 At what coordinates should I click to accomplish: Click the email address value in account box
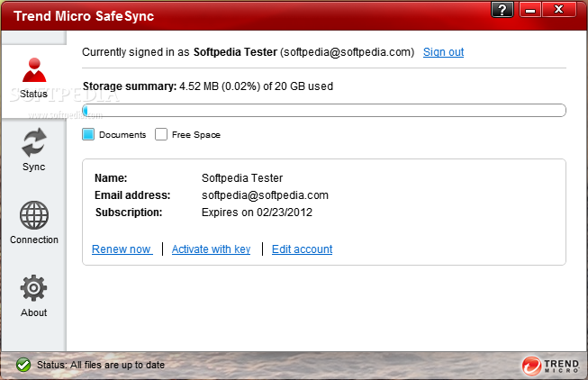[265, 195]
